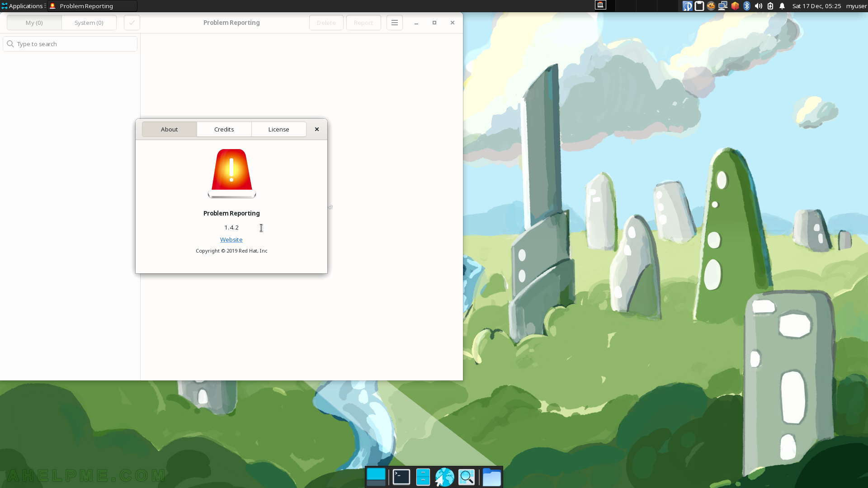Open the Applications menu
This screenshot has width=868, height=488.
tap(23, 6)
